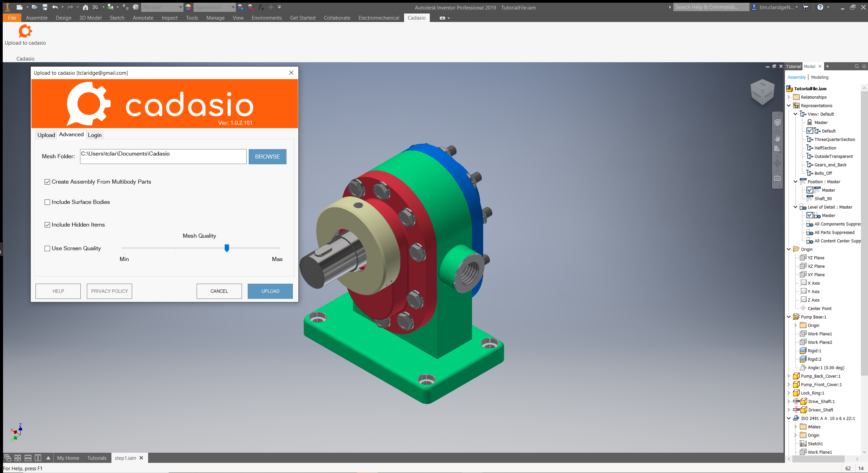
Task: Enable the Include Surface Bodies checkbox
Action: click(47, 202)
